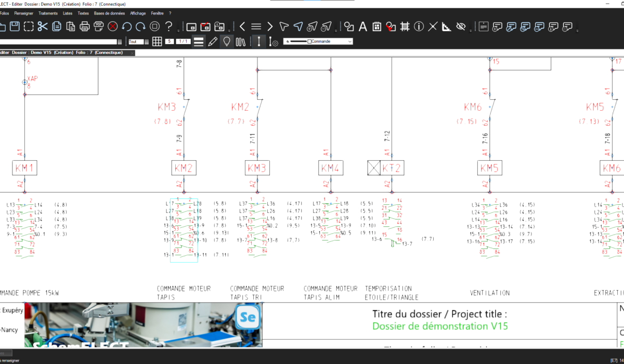624x364 pixels.
Task: Select the KM1 coil symbol
Action: 24,168
